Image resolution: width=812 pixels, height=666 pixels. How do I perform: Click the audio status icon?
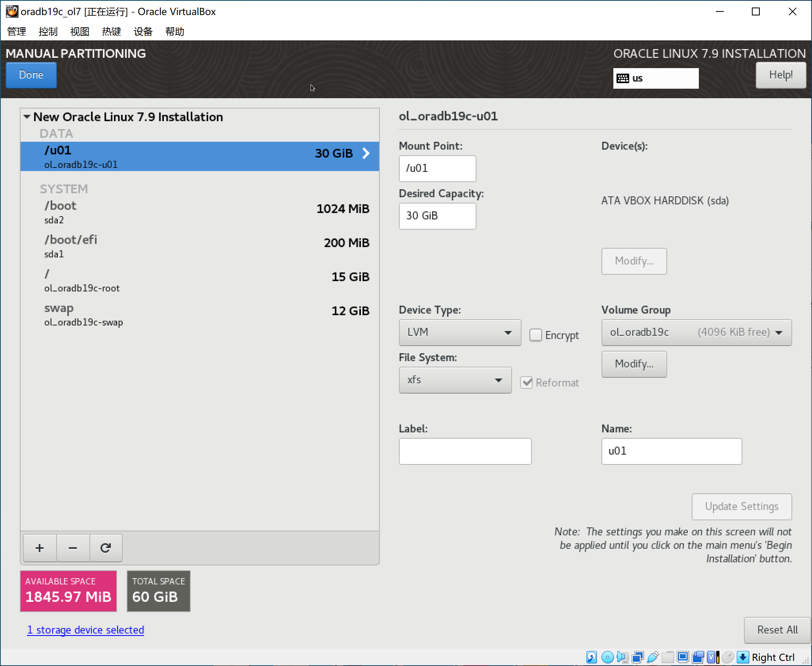point(622,657)
